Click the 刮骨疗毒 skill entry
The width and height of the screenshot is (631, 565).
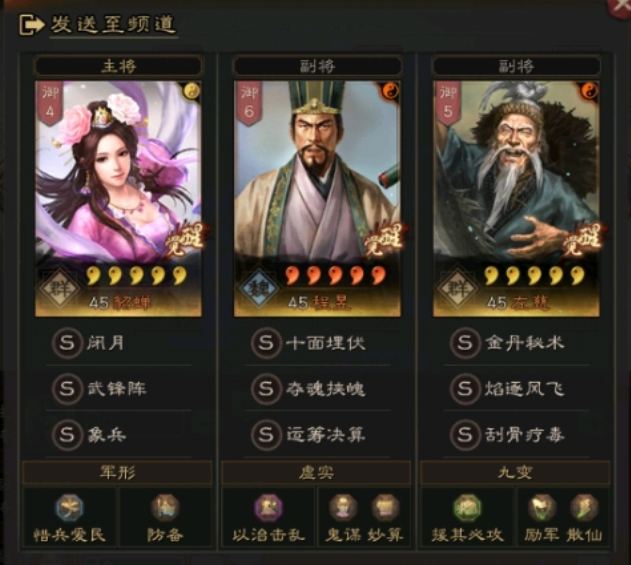click(x=516, y=435)
